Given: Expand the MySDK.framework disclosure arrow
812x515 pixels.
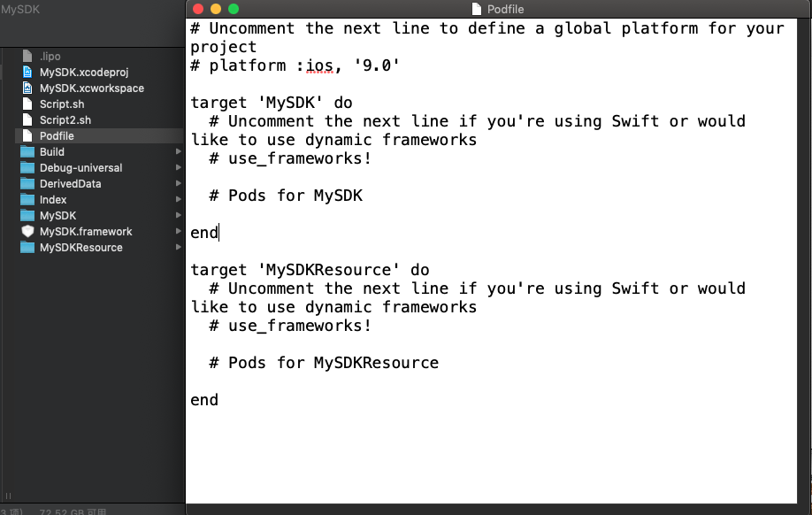Looking at the screenshot, I should 177,231.
